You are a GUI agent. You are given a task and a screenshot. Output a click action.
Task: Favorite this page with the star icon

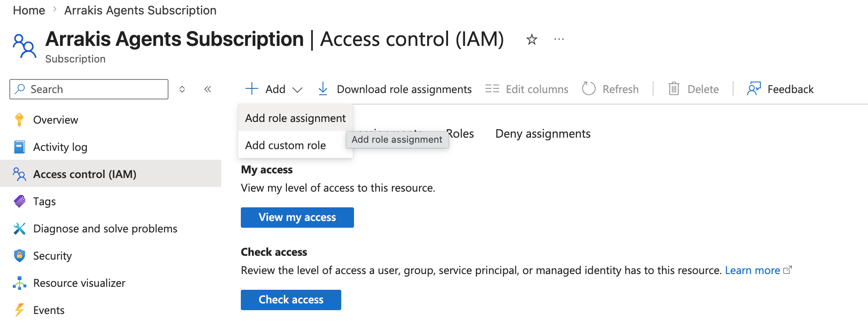[531, 40]
